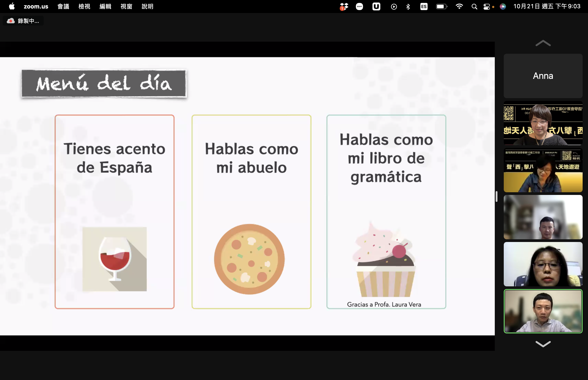Click the U app icon in menu bar
This screenshot has height=380, width=588.
(376, 7)
